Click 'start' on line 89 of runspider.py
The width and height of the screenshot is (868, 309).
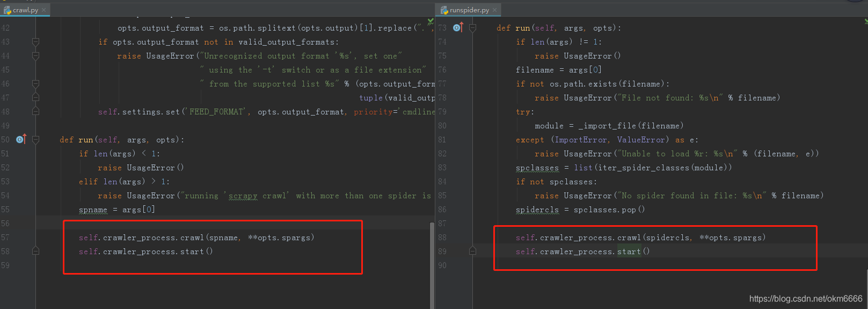(629, 251)
